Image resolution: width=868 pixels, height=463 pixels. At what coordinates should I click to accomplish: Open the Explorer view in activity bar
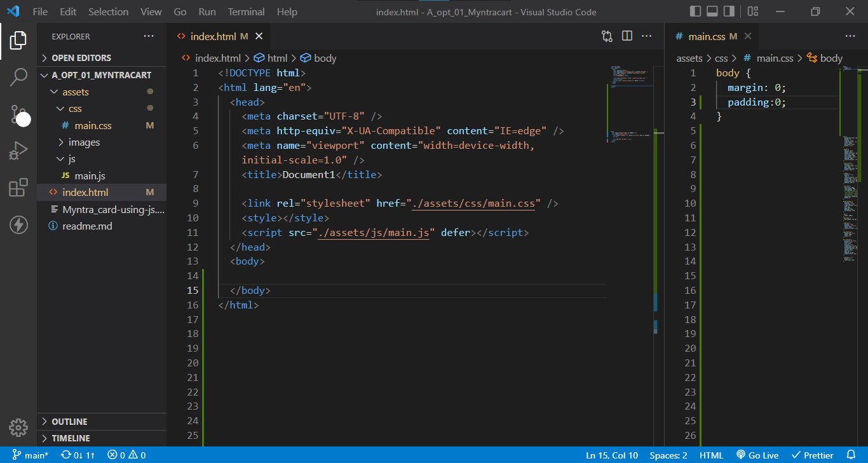click(18, 41)
